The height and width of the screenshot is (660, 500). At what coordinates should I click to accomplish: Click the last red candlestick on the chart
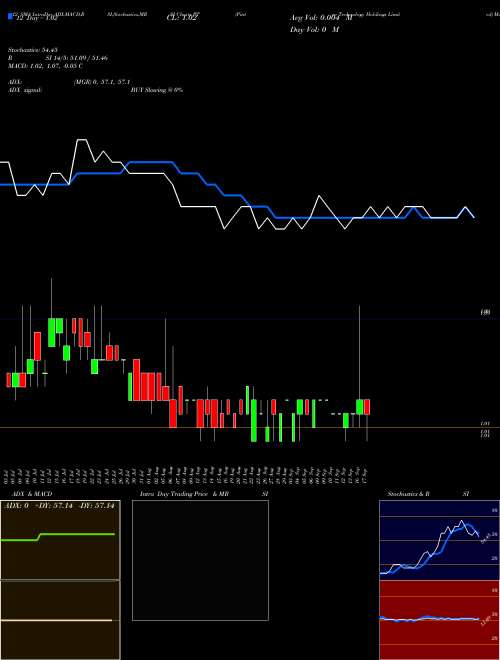[367, 407]
